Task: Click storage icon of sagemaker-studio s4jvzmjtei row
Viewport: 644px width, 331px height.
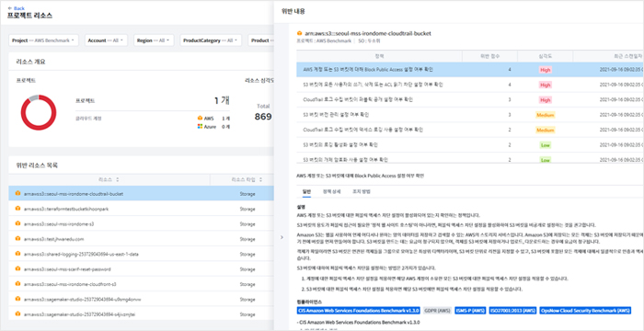Action: tap(17, 314)
